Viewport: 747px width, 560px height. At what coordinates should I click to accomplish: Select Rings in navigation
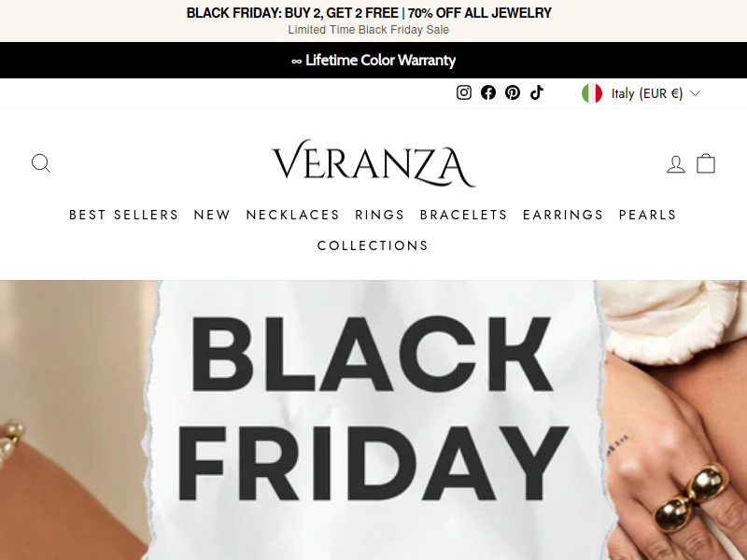(380, 216)
